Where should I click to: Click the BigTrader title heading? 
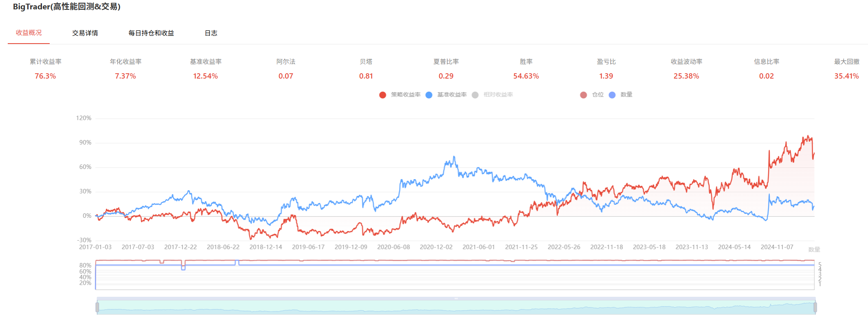click(67, 7)
